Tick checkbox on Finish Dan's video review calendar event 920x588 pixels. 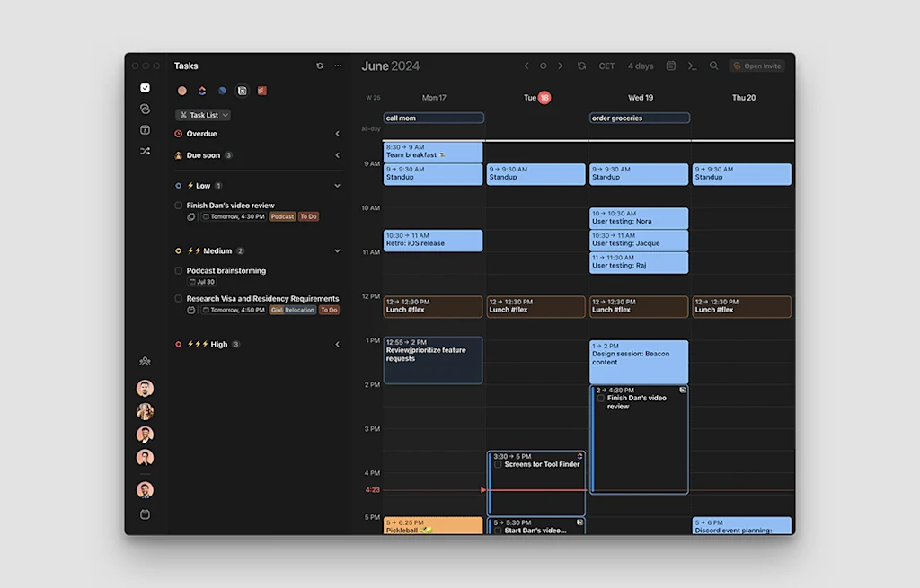pyautogui.click(x=600, y=399)
